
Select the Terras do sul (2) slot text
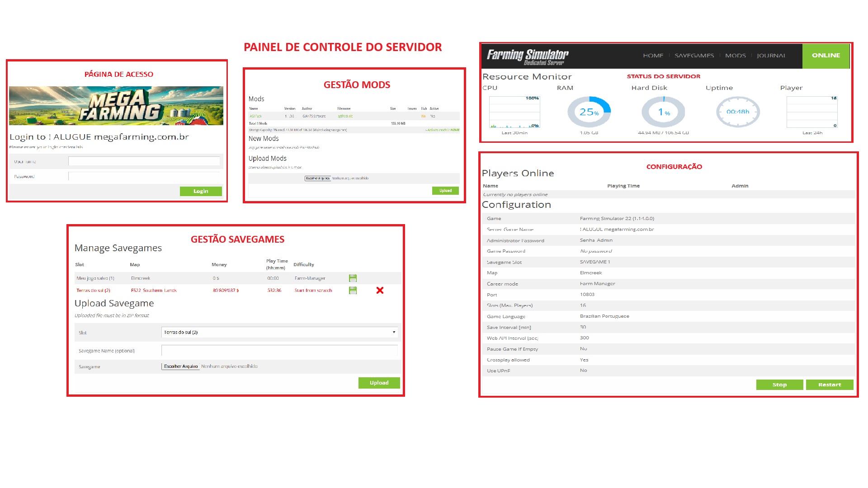coord(93,291)
